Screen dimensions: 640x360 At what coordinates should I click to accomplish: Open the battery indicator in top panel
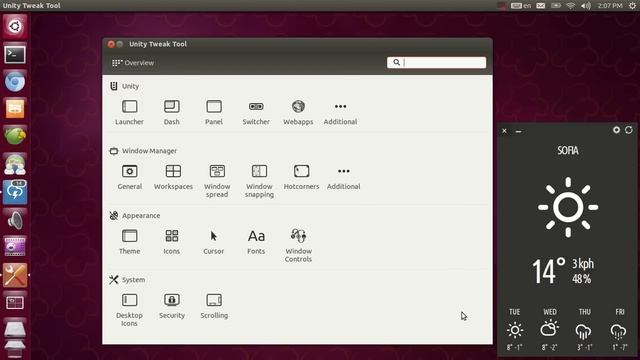pyautogui.click(x=556, y=6)
